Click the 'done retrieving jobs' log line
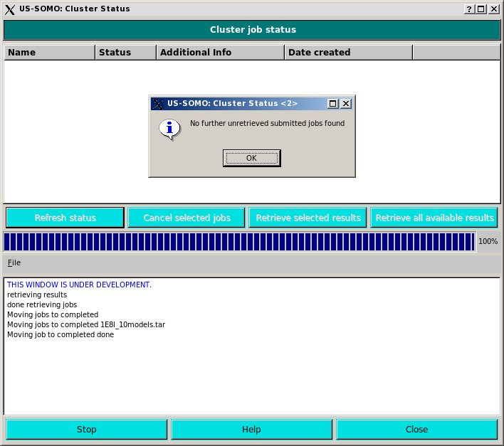This screenshot has width=504, height=446. click(x=42, y=304)
